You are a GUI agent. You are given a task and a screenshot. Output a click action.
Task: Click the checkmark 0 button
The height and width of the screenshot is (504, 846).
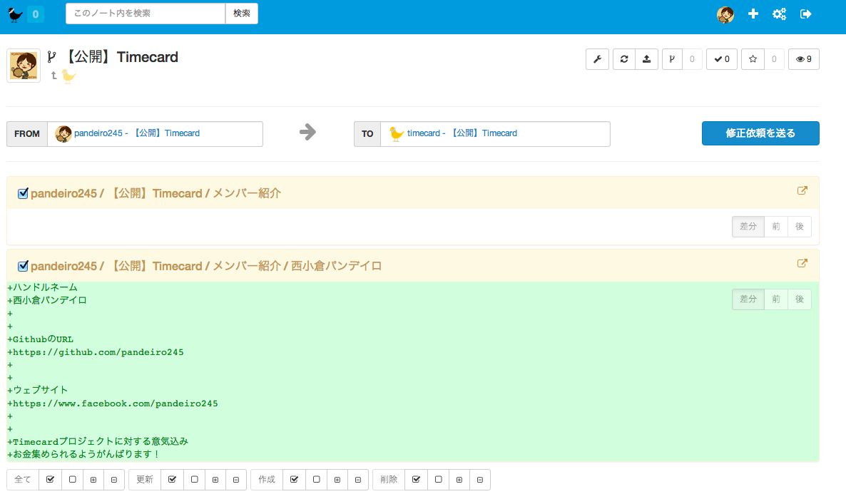point(722,59)
